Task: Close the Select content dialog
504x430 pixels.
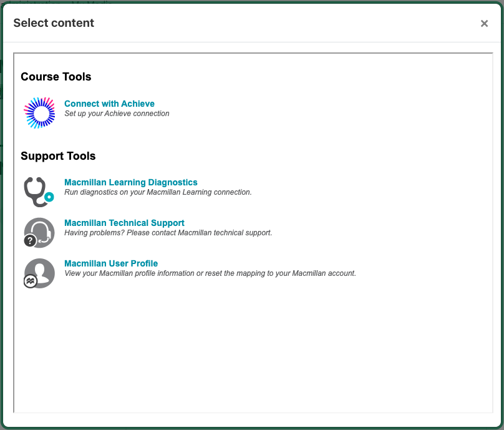Action: click(484, 24)
